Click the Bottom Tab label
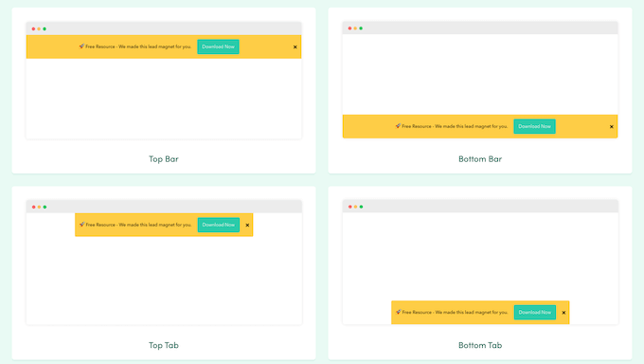 tap(480, 345)
